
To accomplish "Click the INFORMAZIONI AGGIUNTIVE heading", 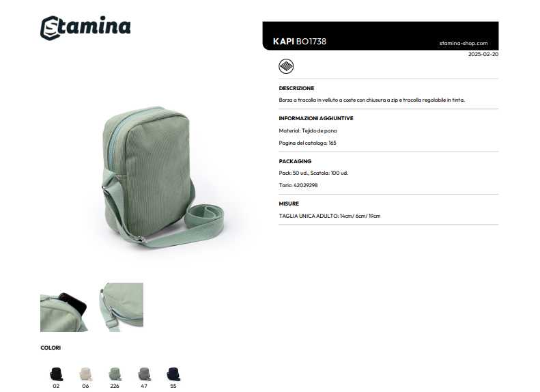I will click(316, 118).
